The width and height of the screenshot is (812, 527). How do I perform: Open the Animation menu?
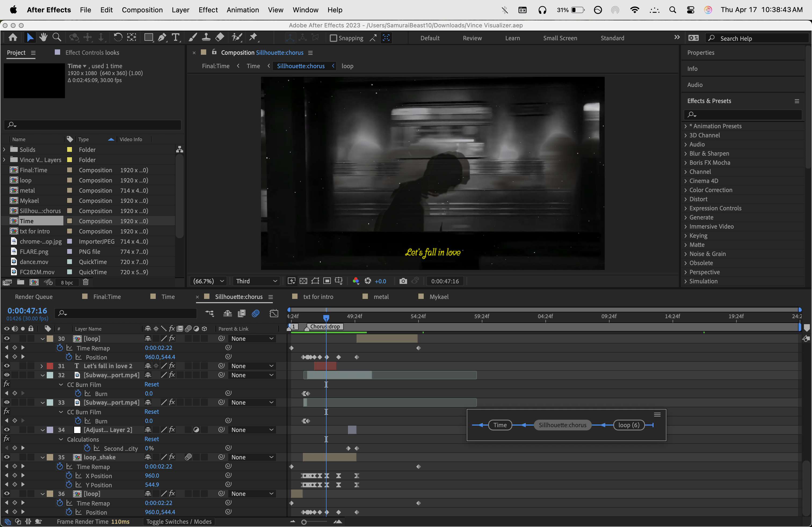coord(242,10)
